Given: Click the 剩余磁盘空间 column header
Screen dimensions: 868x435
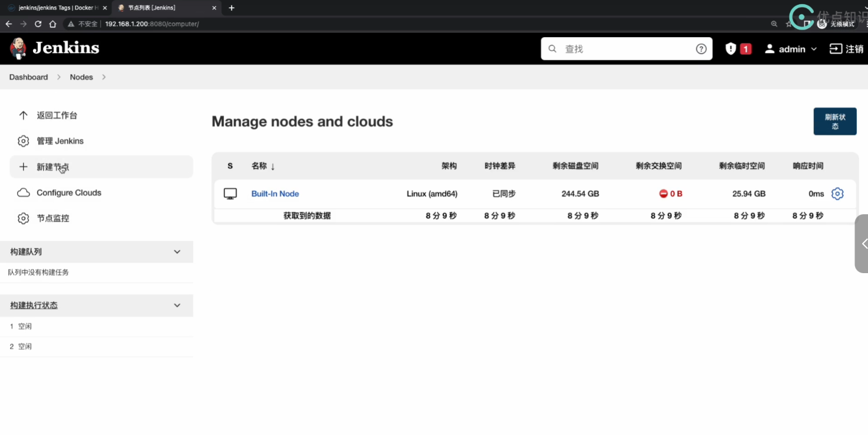Looking at the screenshot, I should 575,166.
